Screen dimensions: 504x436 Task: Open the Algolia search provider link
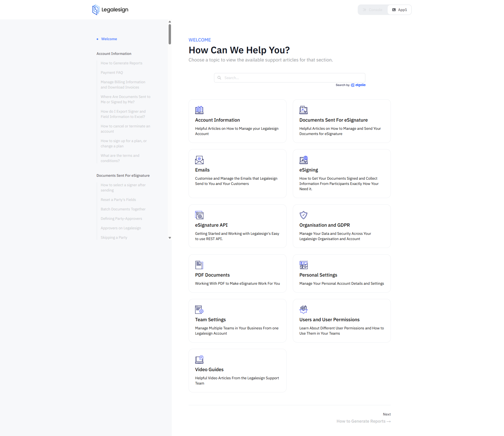coord(358,85)
